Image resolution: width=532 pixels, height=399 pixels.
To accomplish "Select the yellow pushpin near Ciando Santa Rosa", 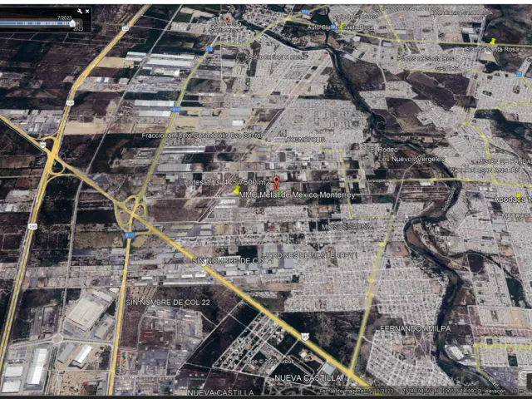I will pos(493,41).
